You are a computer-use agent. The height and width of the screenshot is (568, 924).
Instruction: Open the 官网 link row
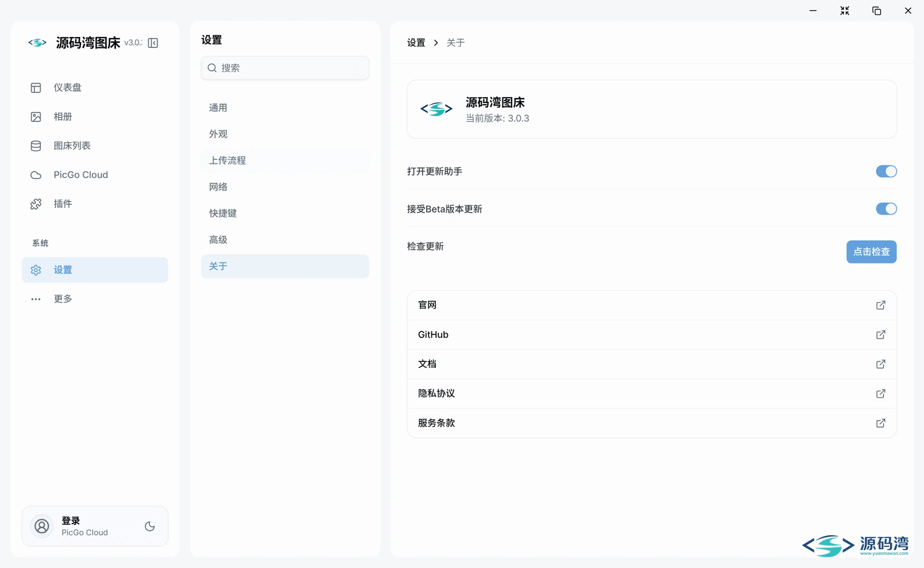point(651,305)
